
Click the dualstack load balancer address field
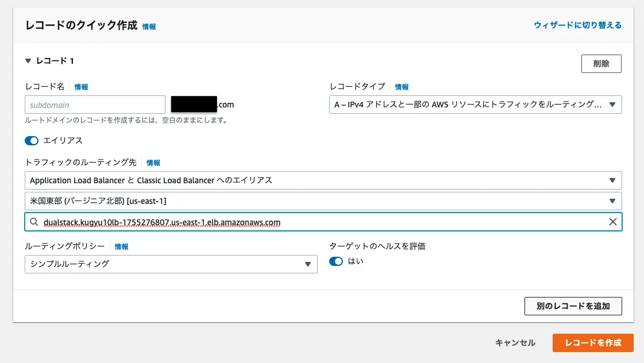point(323,222)
